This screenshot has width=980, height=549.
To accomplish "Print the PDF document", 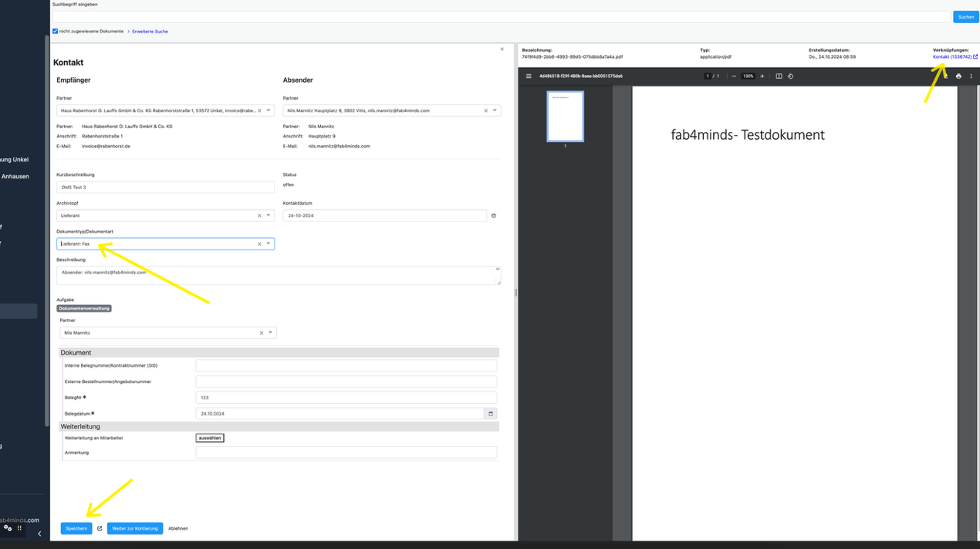I will pyautogui.click(x=958, y=76).
